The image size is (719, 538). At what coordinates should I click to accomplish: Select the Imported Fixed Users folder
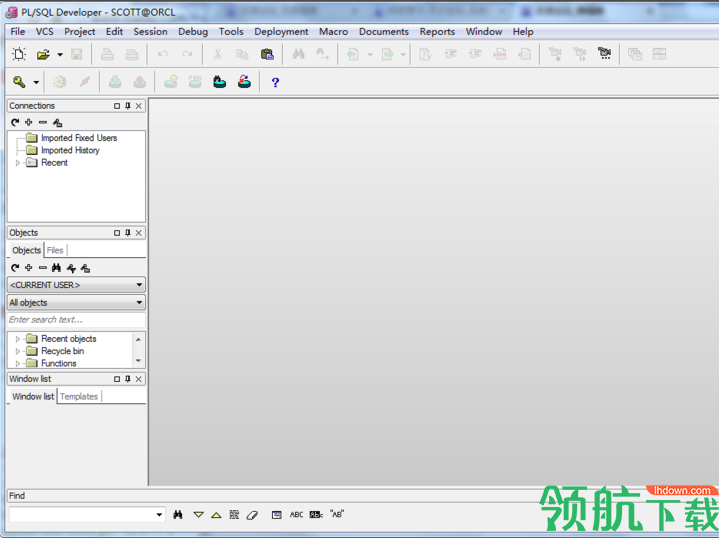point(79,138)
